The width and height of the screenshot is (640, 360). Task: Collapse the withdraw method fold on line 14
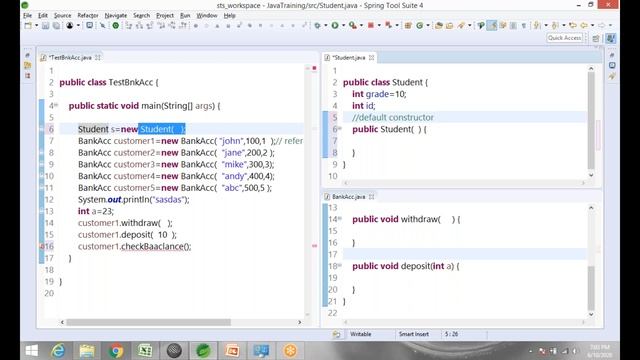pos(340,218)
